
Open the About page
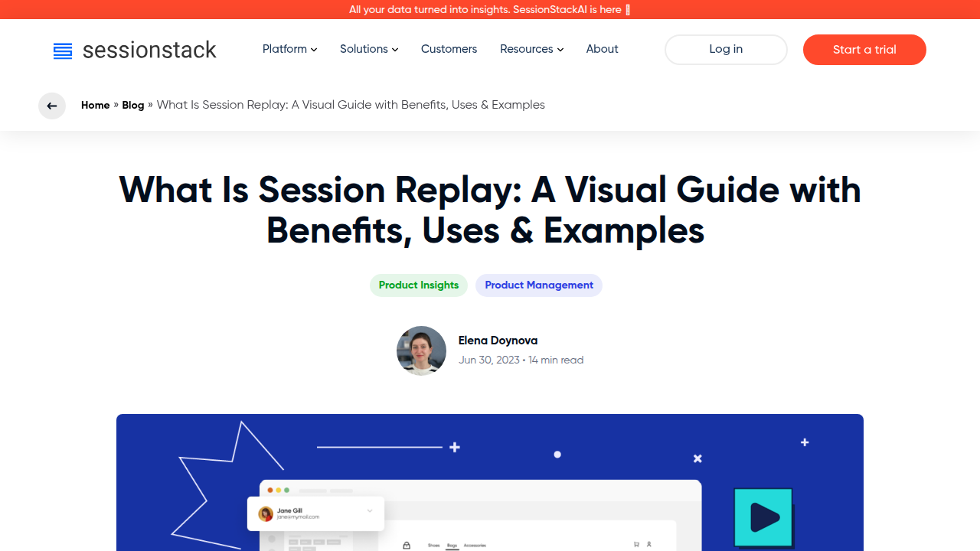pyautogui.click(x=602, y=49)
